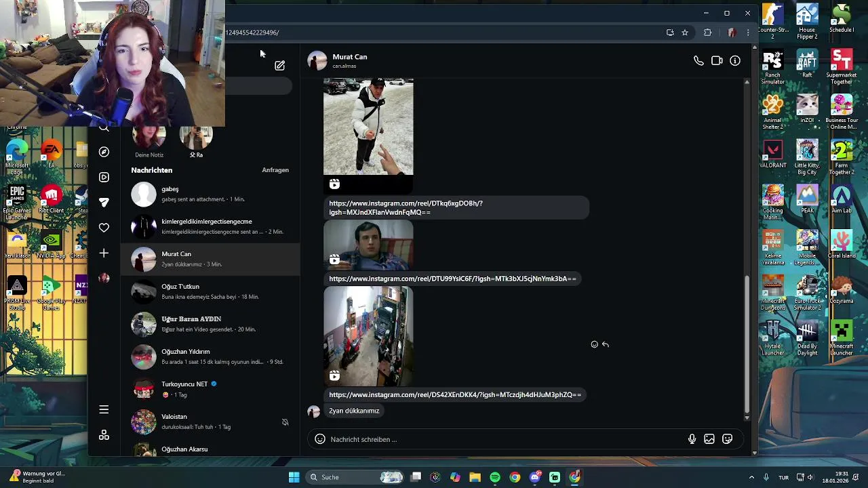
Task: Click the browser address bar URL
Action: point(252,33)
